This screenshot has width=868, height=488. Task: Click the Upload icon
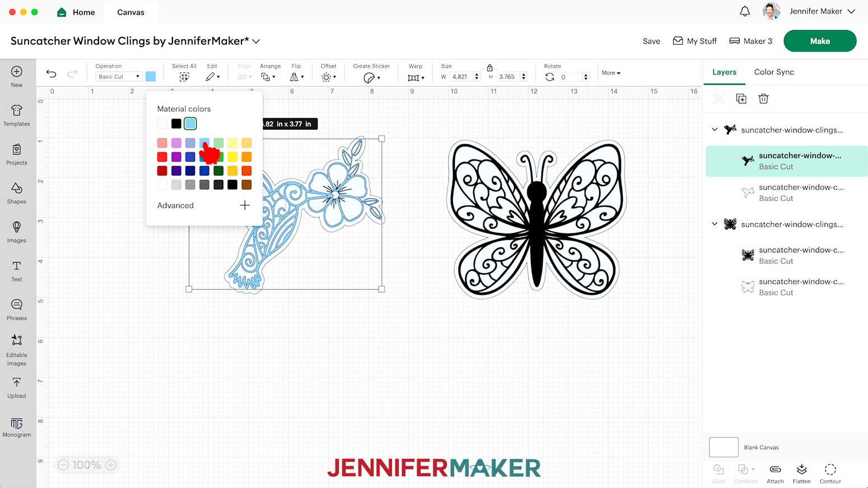tap(17, 382)
